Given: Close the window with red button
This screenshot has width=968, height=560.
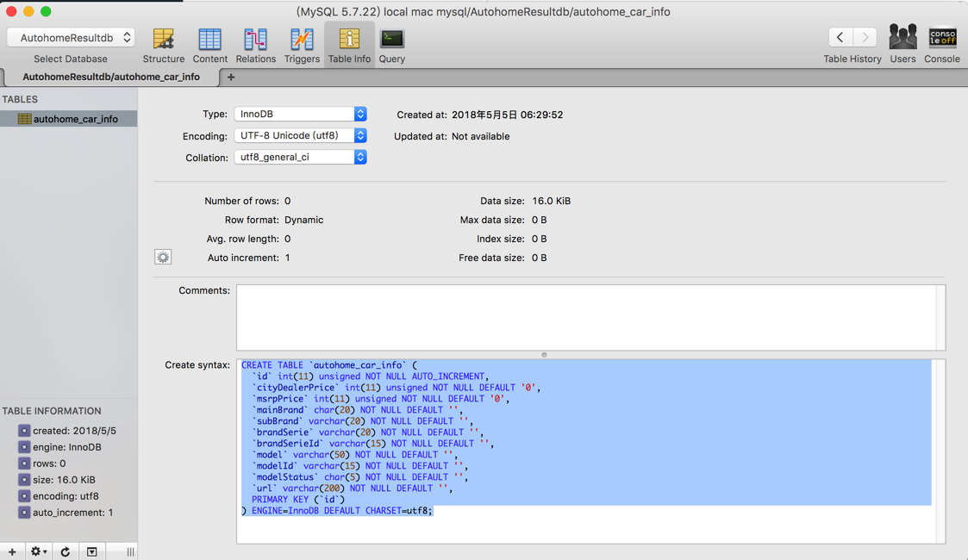Looking at the screenshot, I should click(11, 11).
